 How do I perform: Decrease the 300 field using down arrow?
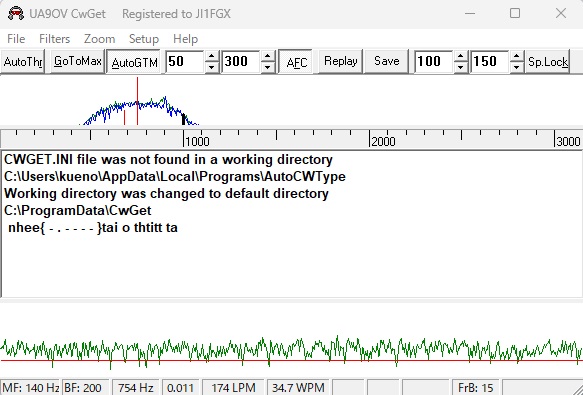click(268, 67)
